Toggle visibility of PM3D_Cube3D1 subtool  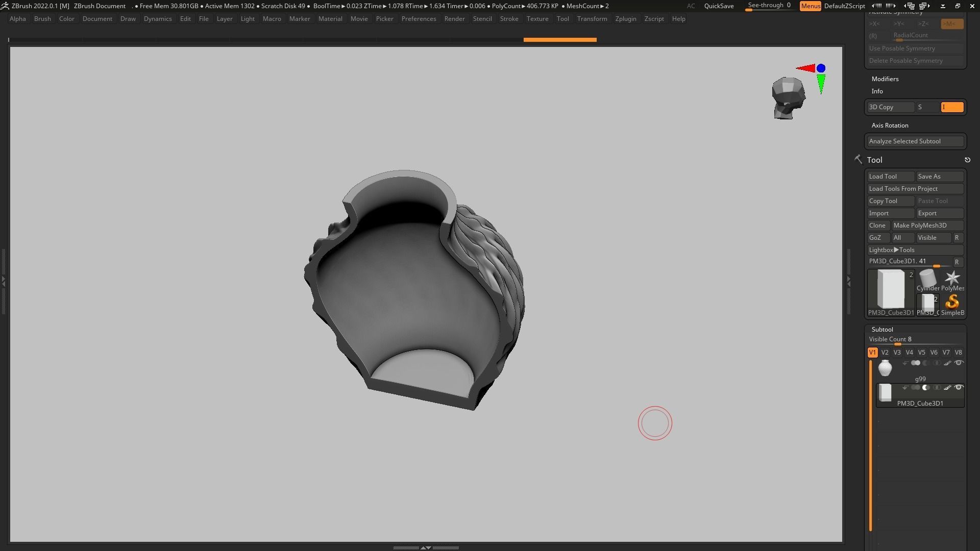point(959,388)
